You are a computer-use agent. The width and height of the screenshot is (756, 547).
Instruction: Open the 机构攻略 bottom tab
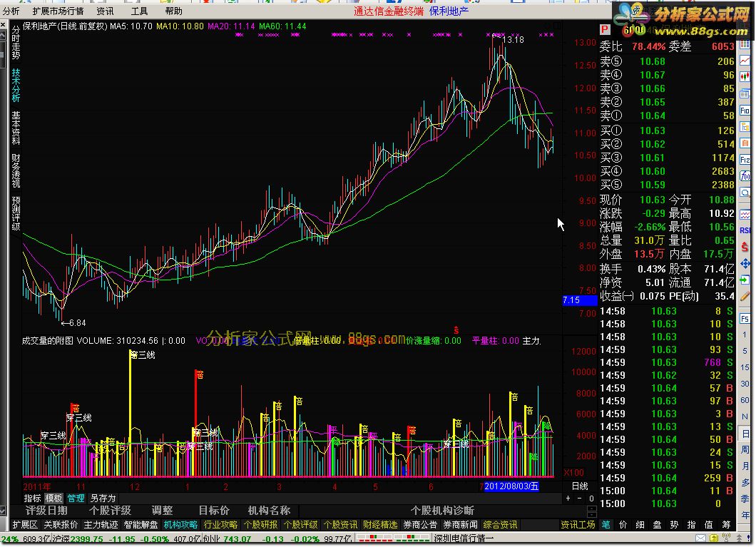click(180, 524)
